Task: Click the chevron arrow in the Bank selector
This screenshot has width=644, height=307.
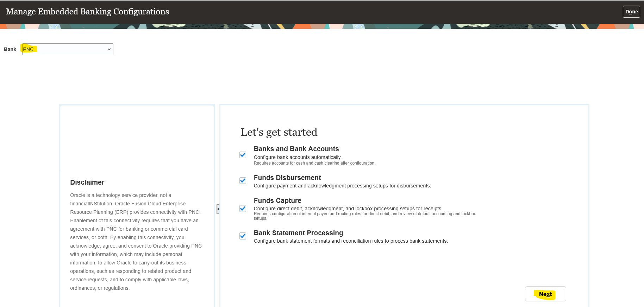Action: [x=109, y=49]
